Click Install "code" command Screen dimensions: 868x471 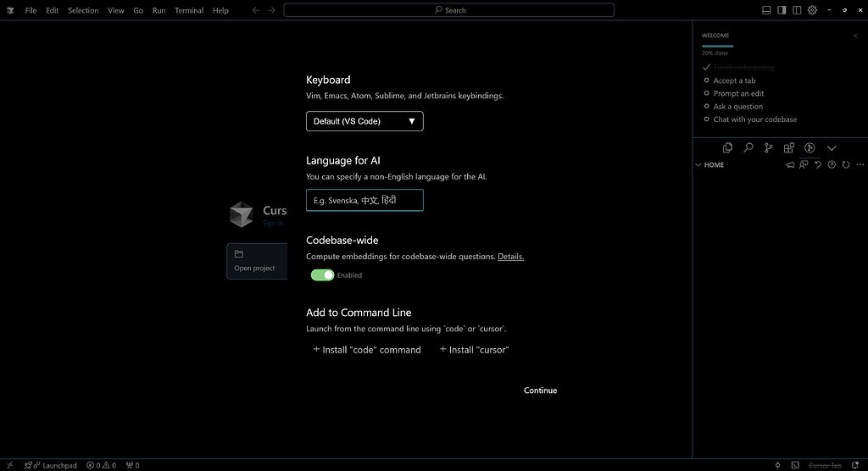coord(367,350)
